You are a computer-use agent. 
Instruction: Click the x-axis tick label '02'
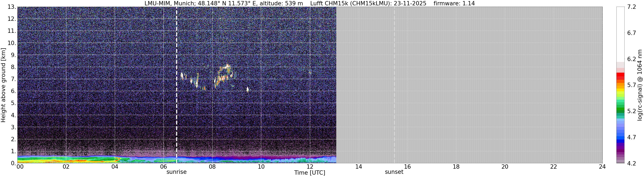pos(66,167)
